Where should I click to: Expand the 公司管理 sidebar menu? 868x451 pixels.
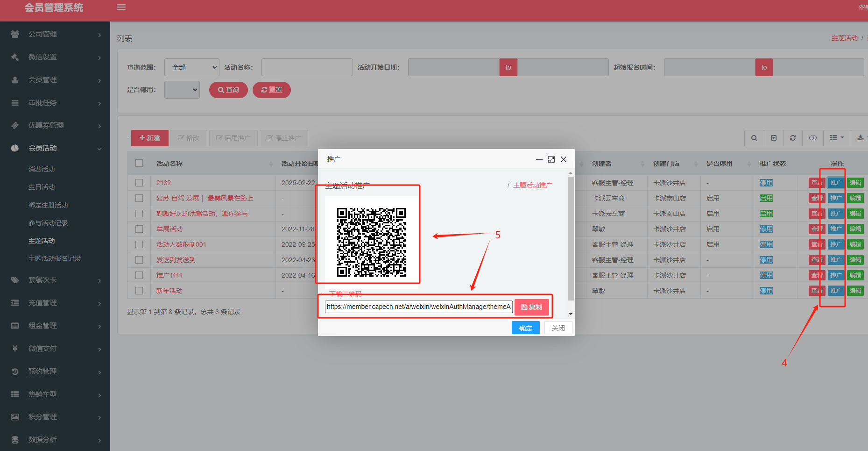click(55, 34)
